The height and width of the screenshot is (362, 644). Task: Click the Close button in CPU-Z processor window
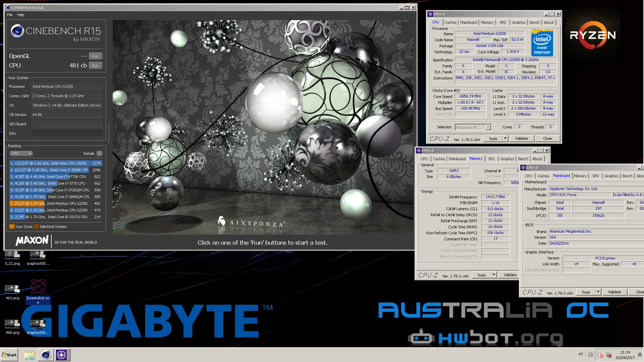click(x=547, y=139)
